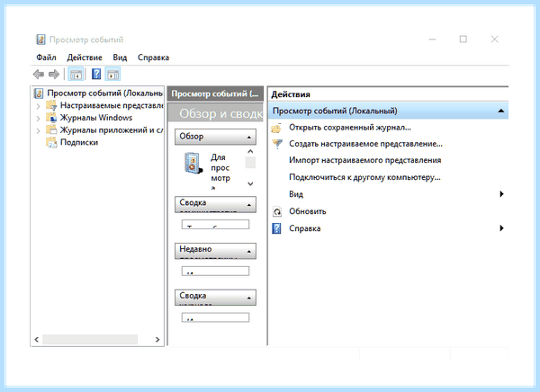Click the overview scroll down arrow
The width and height of the screenshot is (540, 392).
coord(250,183)
